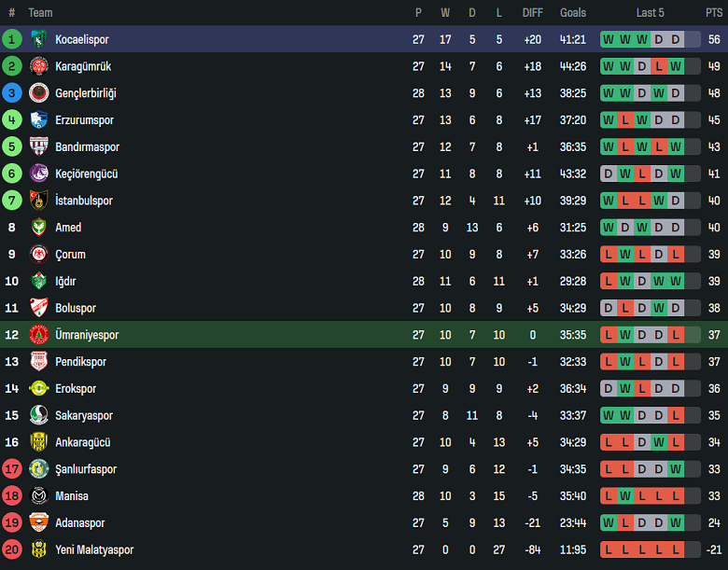Open the Bandırmaspor team link
The image size is (728, 570).
[87, 146]
